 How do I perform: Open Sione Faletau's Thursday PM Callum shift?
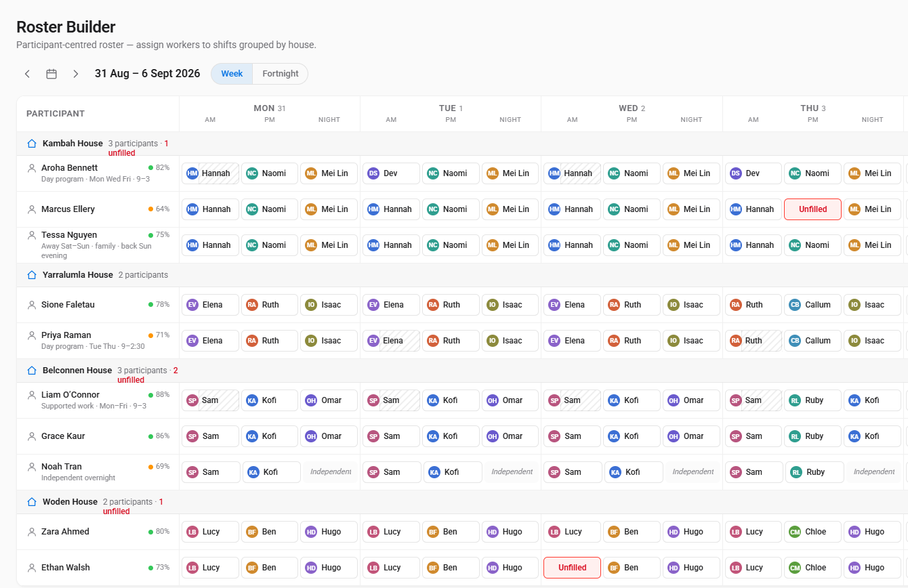point(812,305)
